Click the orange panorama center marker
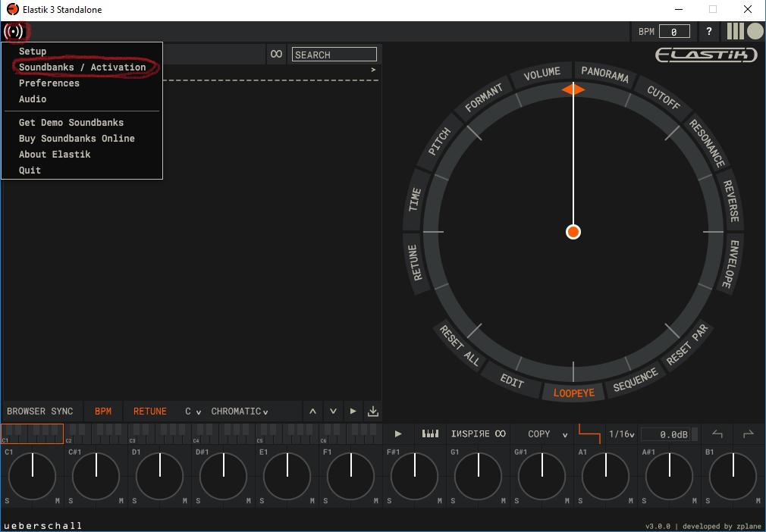Screen dimensions: 766x532 click(573, 90)
